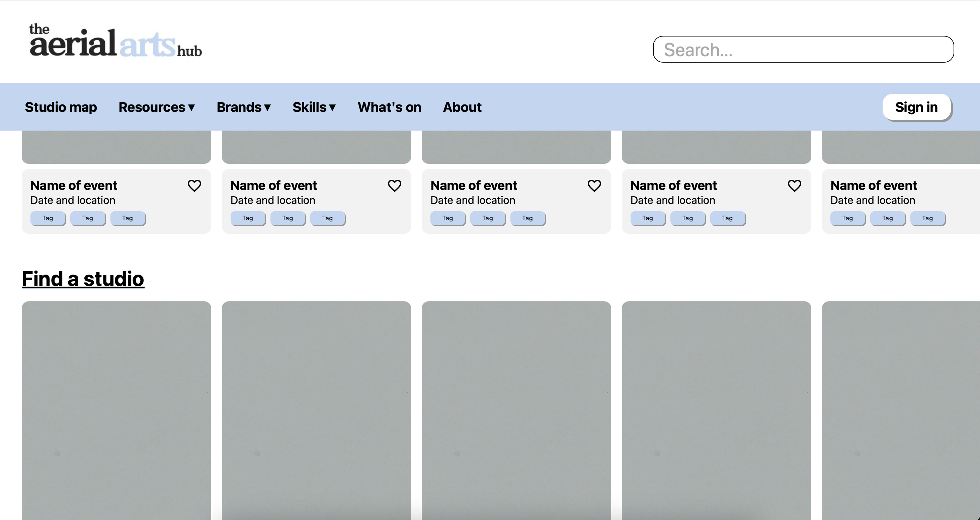Click the aerial arts hub logo
The height and width of the screenshot is (520, 980).
(116, 41)
